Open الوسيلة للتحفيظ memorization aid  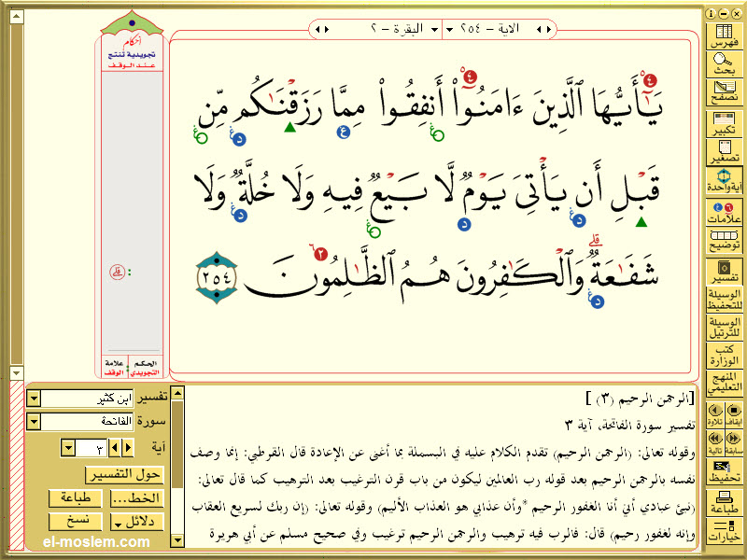point(724,300)
